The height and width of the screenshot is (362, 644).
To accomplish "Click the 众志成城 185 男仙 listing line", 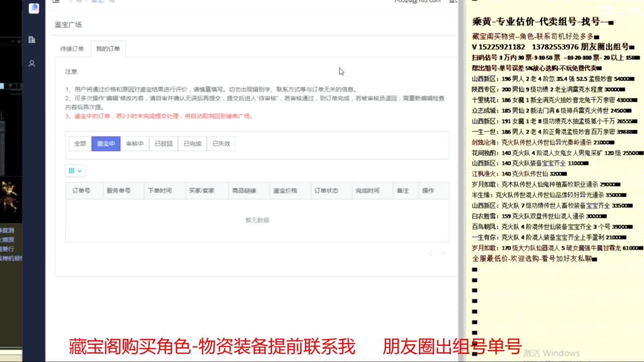I will pos(551,111).
